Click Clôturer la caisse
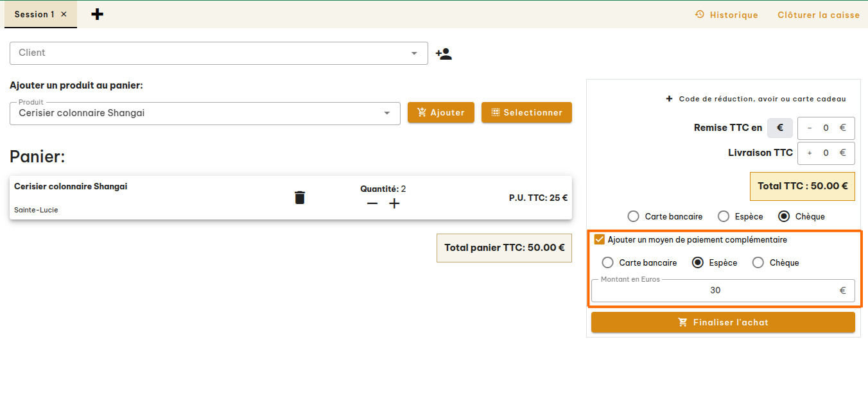Screen dimensions: 868x403 coord(818,14)
